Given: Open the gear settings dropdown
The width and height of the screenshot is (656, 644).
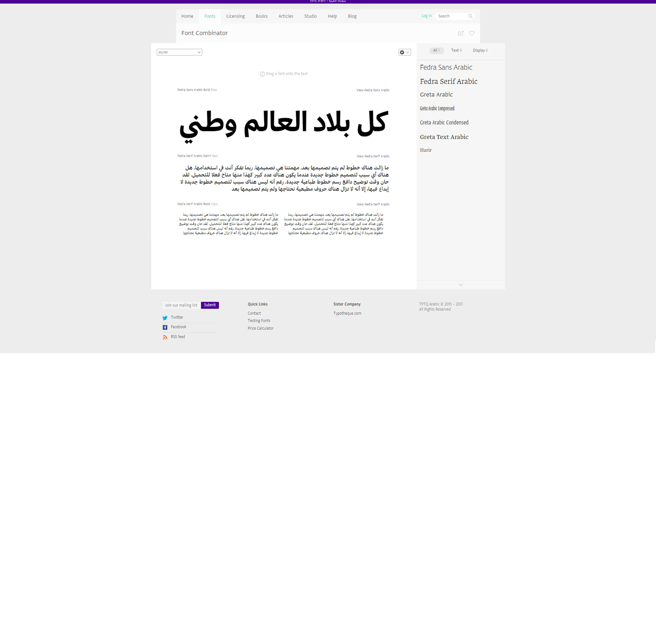Looking at the screenshot, I should [404, 52].
